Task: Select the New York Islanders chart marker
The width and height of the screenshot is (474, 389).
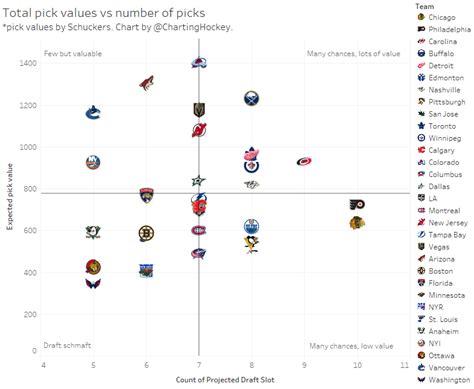Action: coord(93,162)
